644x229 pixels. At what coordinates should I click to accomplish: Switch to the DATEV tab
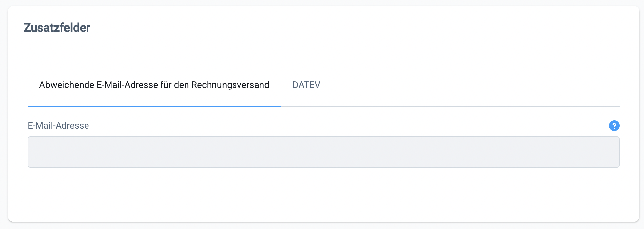306,85
